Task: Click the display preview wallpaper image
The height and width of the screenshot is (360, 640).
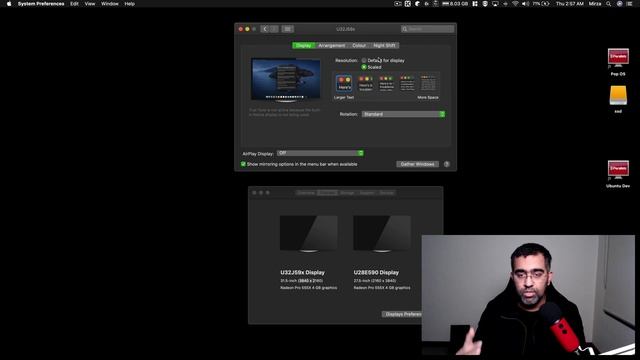Action: pos(286,79)
